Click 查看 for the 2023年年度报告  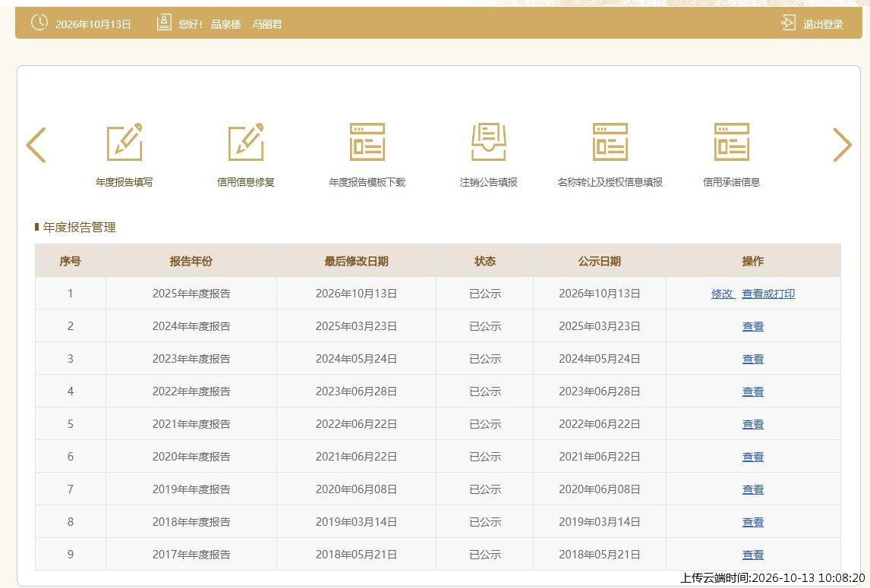[753, 359]
